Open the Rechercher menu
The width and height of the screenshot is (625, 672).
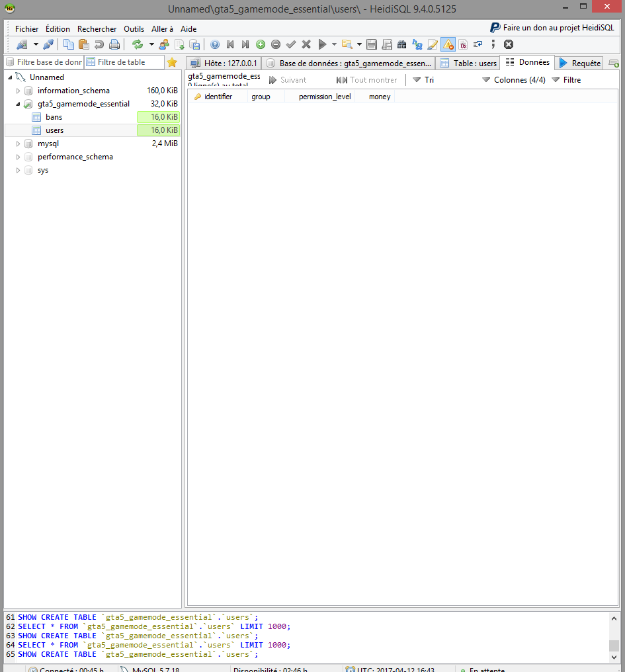click(x=97, y=28)
